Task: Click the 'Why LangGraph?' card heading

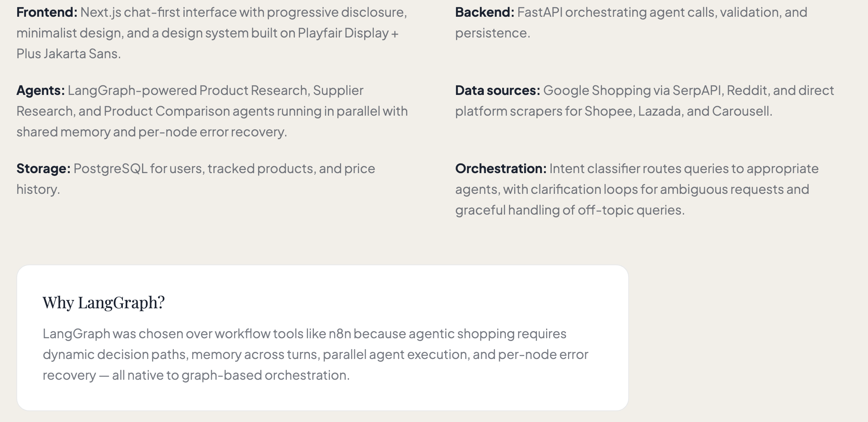Action: coord(104,302)
